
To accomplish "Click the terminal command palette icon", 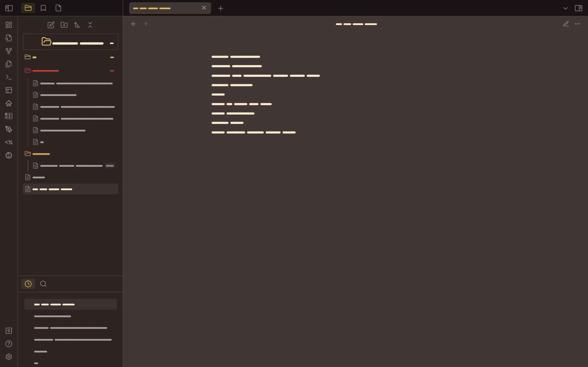I will coord(9,77).
